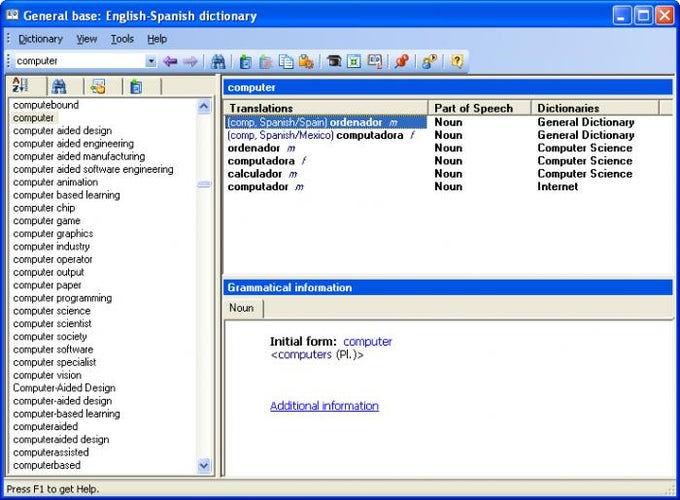Select the Spanish/Mexico computadora translation row

(321, 135)
